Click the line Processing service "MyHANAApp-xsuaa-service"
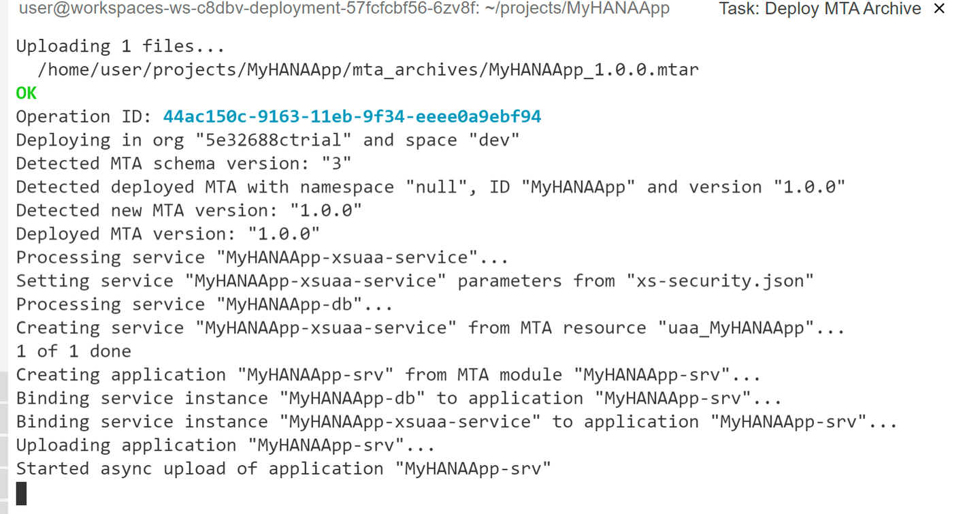Screen dimensions: 980x514 [262, 257]
